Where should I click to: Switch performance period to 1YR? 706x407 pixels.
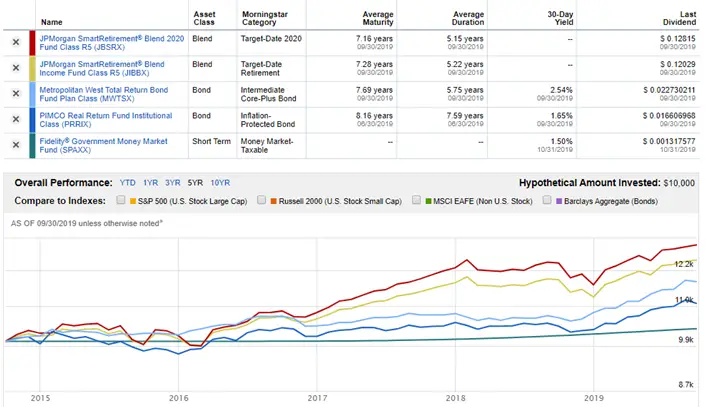[150, 183]
